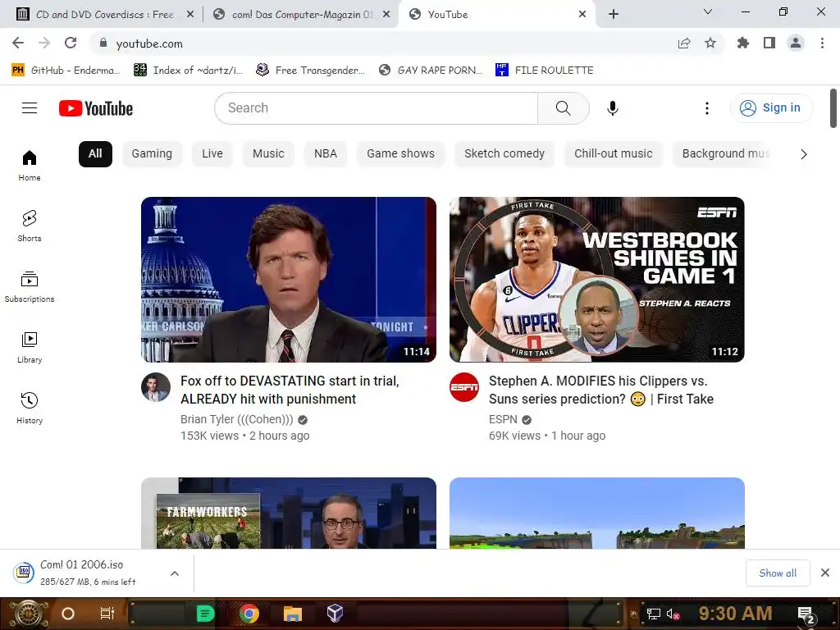Open green notes app in taskbar

coord(205,614)
